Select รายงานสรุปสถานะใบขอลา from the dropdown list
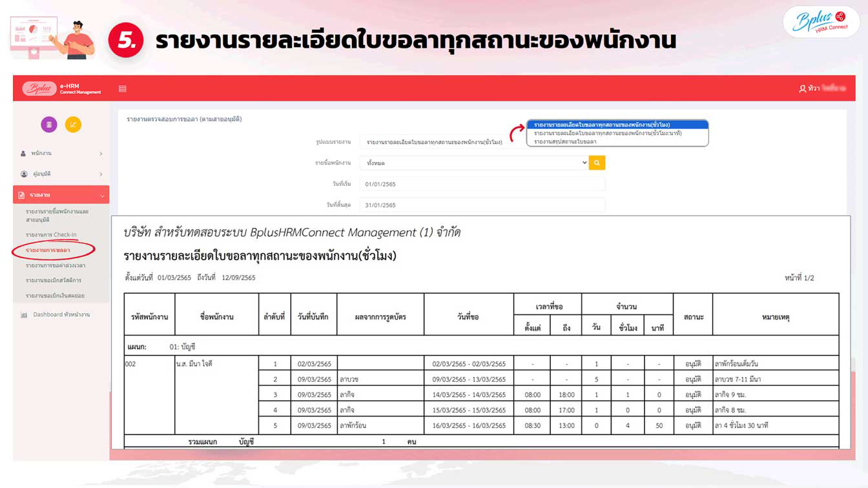 [565, 142]
